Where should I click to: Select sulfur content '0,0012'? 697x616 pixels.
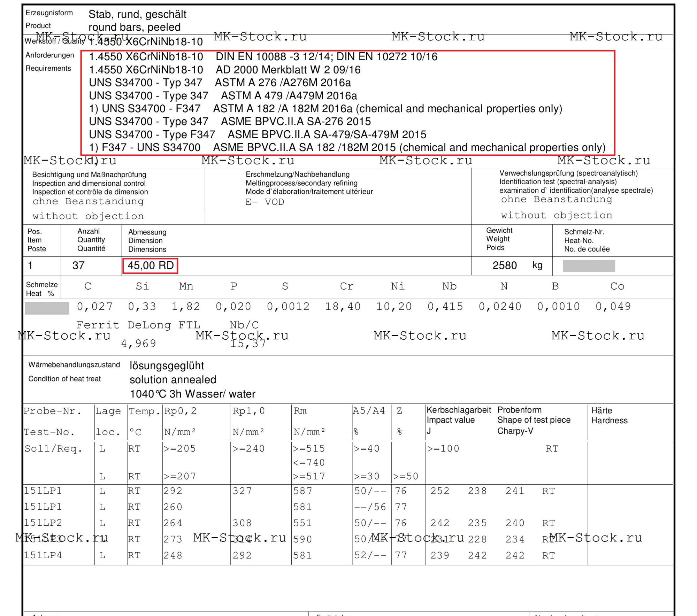(x=288, y=307)
